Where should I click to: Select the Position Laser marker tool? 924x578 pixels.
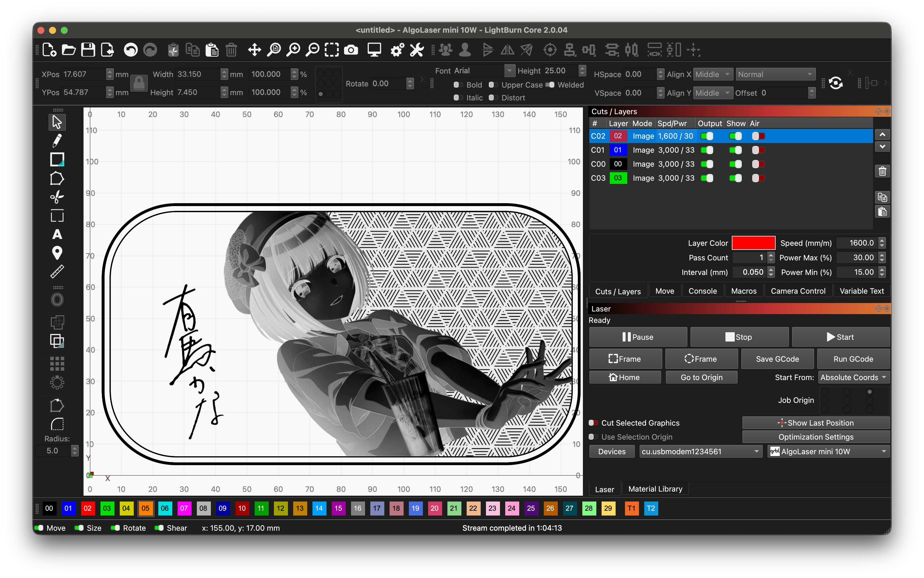pyautogui.click(x=57, y=253)
